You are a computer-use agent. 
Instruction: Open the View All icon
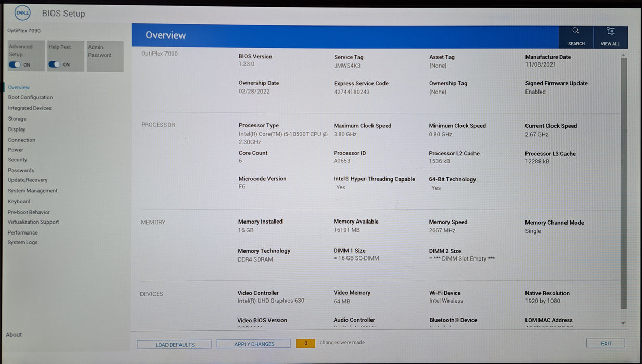610,31
